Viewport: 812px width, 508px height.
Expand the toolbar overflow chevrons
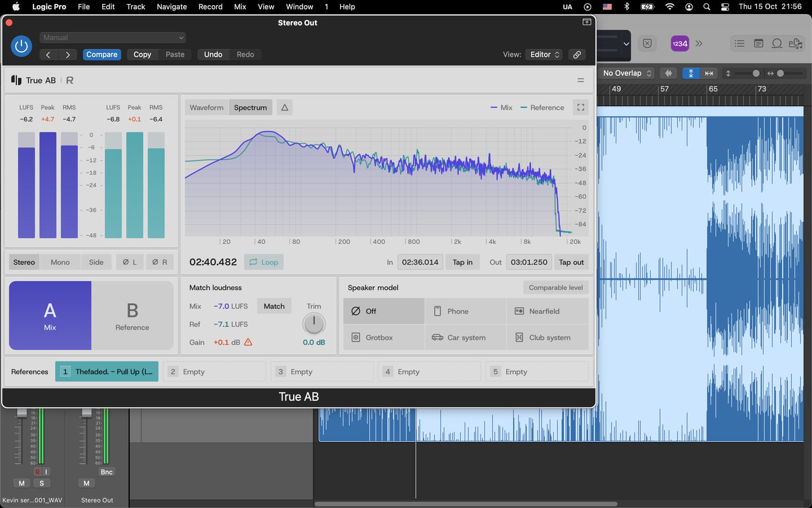point(699,43)
